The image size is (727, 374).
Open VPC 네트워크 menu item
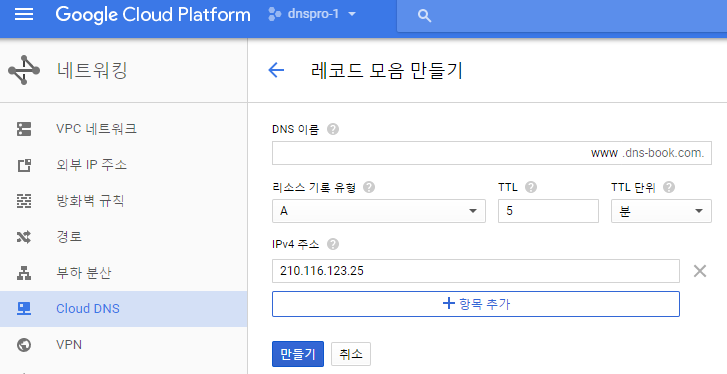(x=123, y=129)
